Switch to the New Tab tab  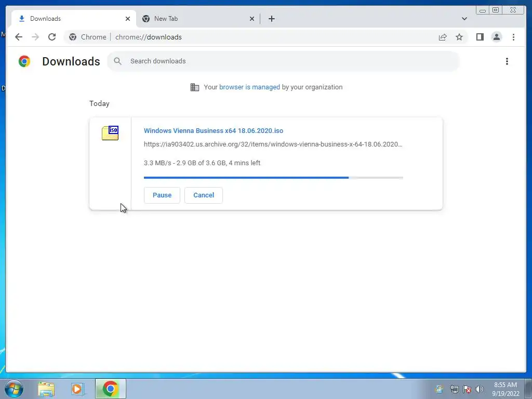coord(198,19)
